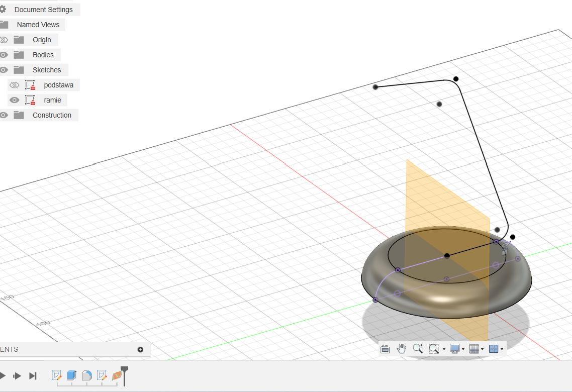572x392 pixels.
Task: Select the first sketch feature in timeline
Action: tap(56, 375)
